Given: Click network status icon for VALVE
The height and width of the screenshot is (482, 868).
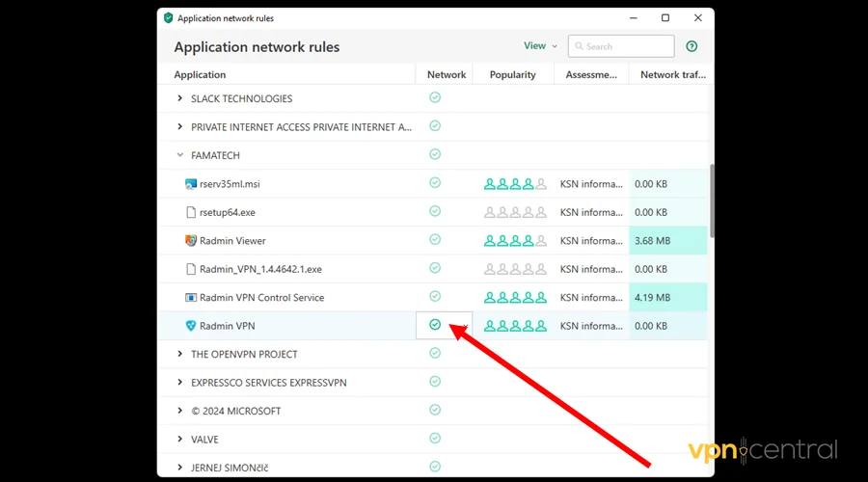Looking at the screenshot, I should click(435, 439).
